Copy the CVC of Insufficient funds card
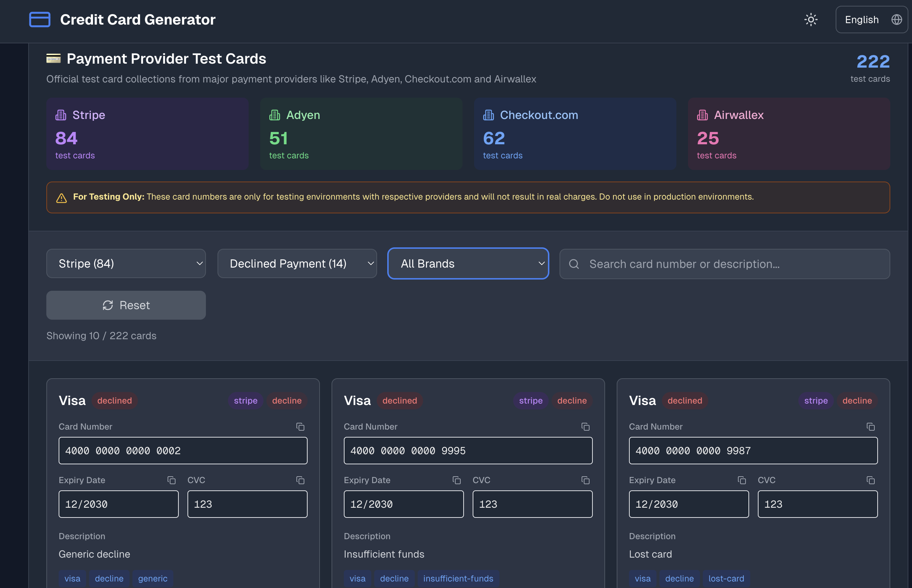 (x=586, y=481)
